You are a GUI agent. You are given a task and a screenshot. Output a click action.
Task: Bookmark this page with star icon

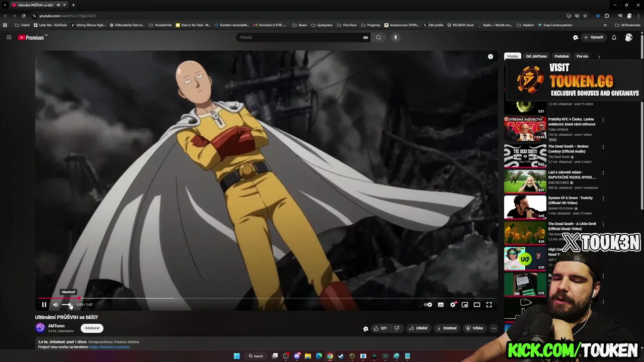[585, 16]
